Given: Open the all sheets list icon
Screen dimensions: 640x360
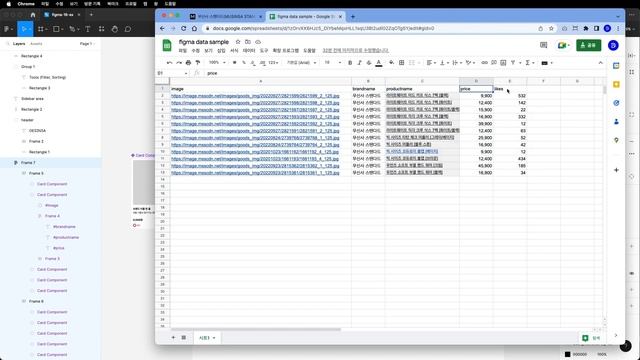Looking at the screenshot, I should point(184,338).
